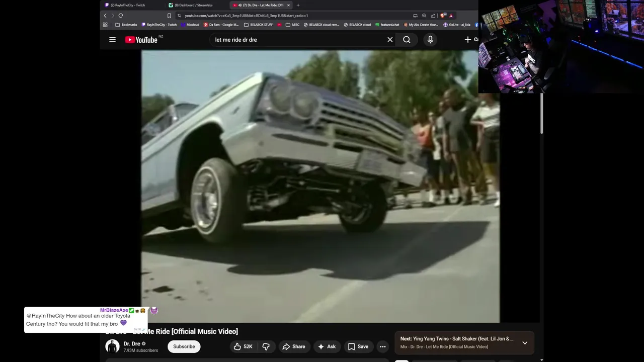The image size is (644, 362).
Task: Share the Let Me Ride video
Action: tap(294, 346)
